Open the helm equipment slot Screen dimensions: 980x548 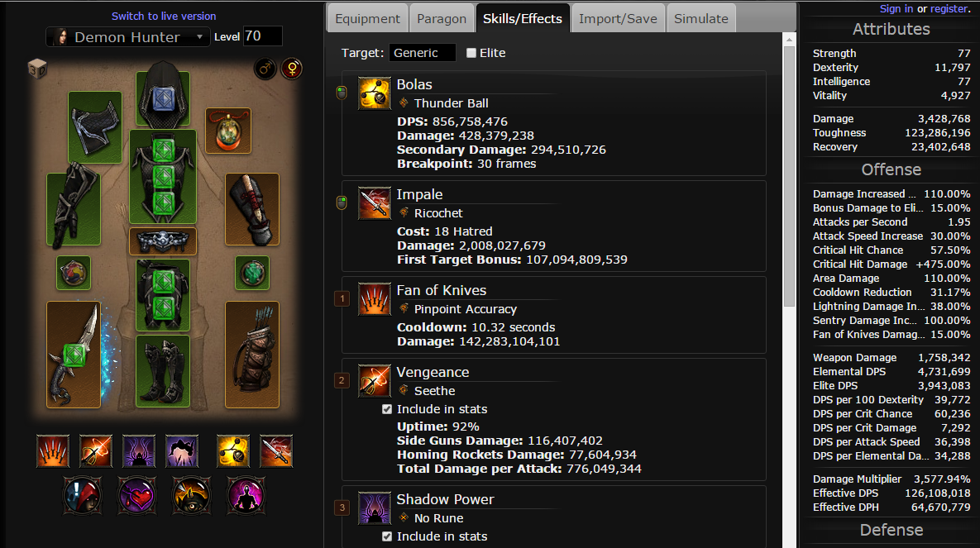pos(163,95)
